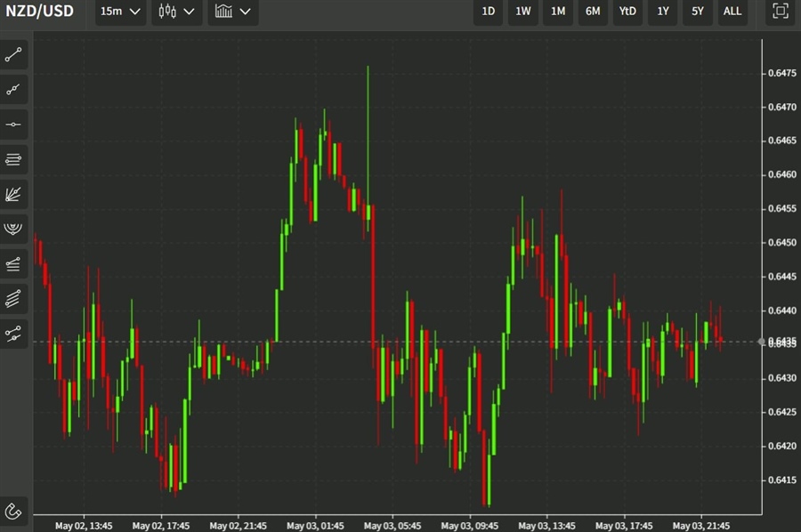Click the May 03, 05:45 time label
This screenshot has width=801, height=532.
point(392,526)
